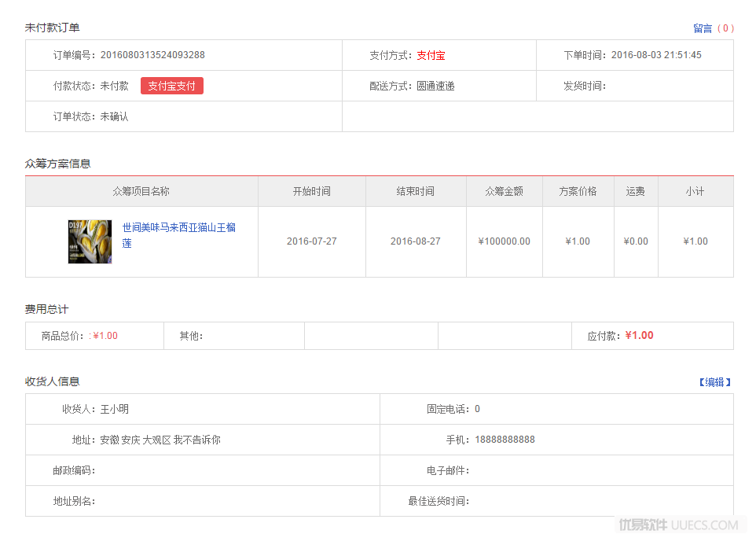Click the 小计 column header
756x545 pixels.
pos(695,191)
